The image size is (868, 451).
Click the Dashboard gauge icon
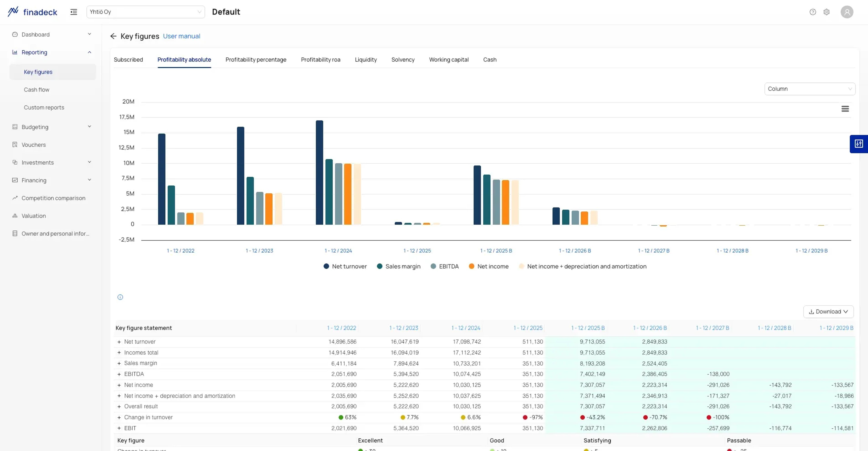point(15,34)
